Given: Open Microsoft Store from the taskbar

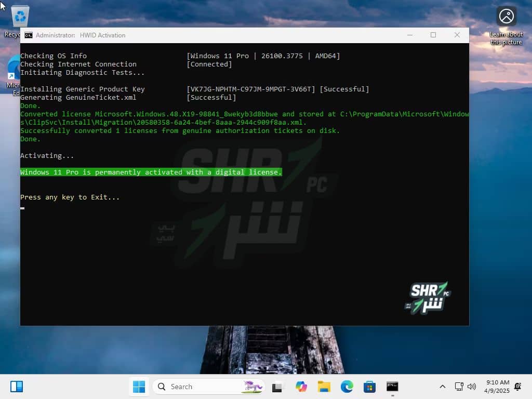Looking at the screenshot, I should [369, 387].
